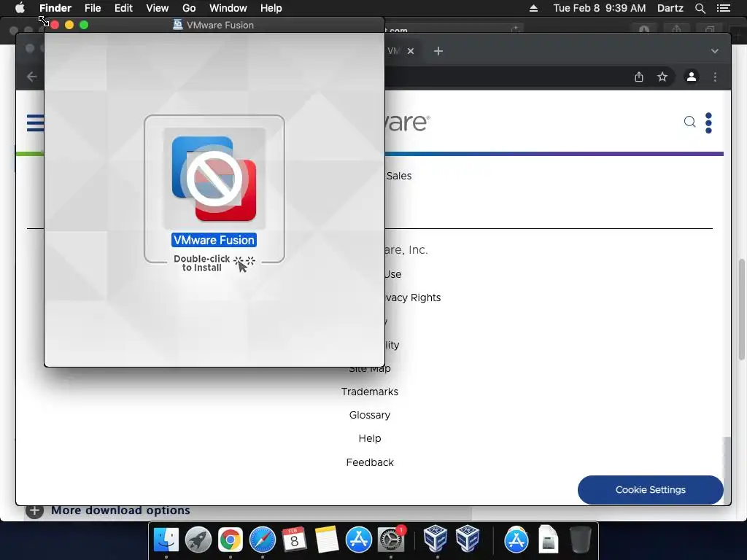This screenshot has height=560, width=747.
Task: Open the Help menu in menu bar
Action: pos(271,8)
